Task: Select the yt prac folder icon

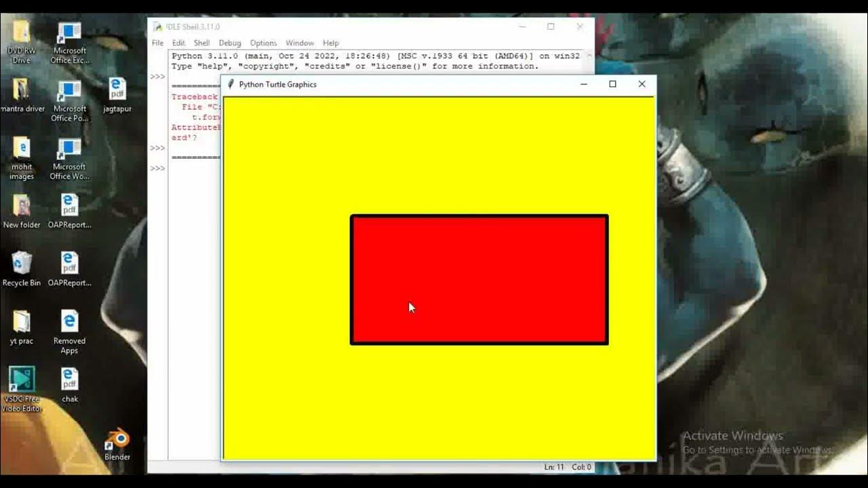Action: 22,327
